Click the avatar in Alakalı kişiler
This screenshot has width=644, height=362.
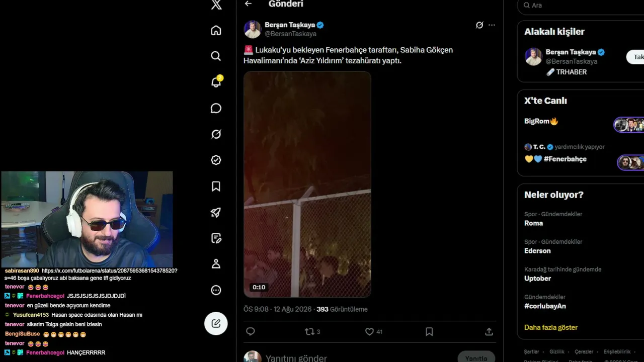[533, 56]
